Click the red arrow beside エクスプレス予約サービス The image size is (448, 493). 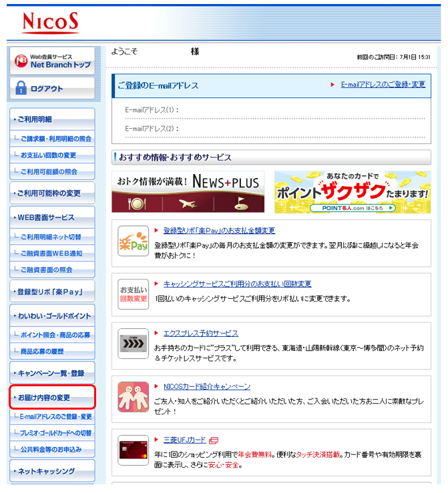tap(156, 334)
